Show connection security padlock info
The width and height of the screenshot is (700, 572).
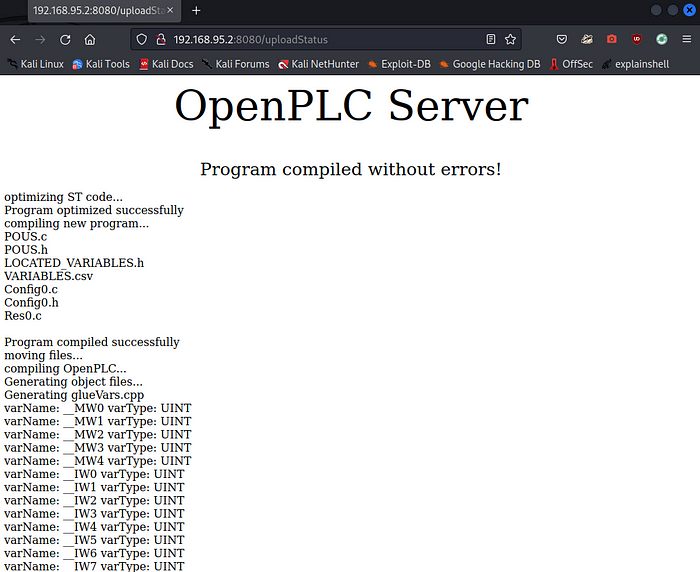[x=161, y=39]
